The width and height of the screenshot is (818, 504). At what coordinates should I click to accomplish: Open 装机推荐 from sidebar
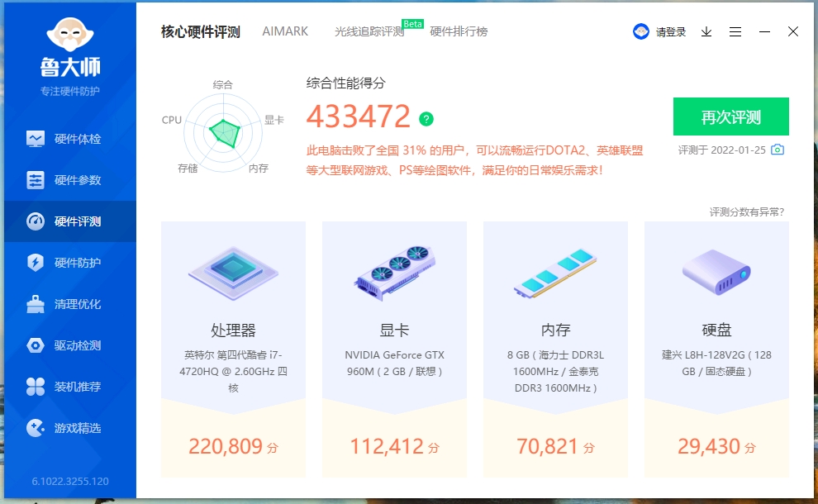pos(70,387)
